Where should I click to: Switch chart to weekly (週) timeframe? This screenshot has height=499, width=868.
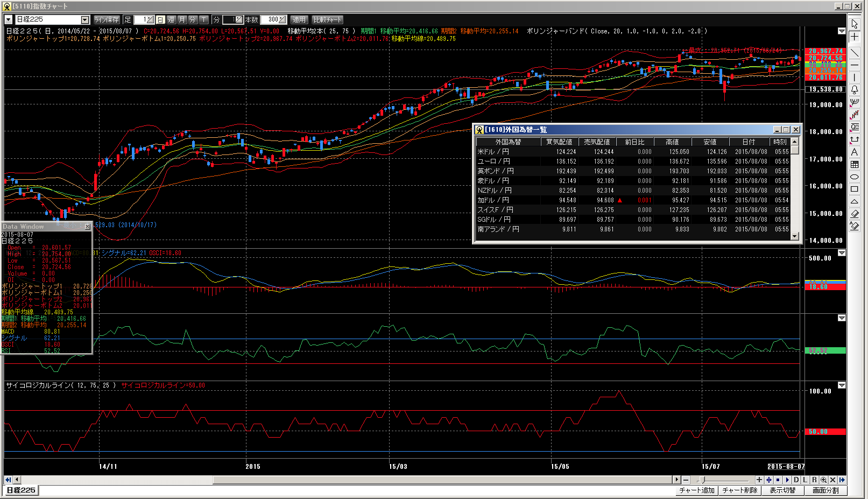pyautogui.click(x=171, y=20)
